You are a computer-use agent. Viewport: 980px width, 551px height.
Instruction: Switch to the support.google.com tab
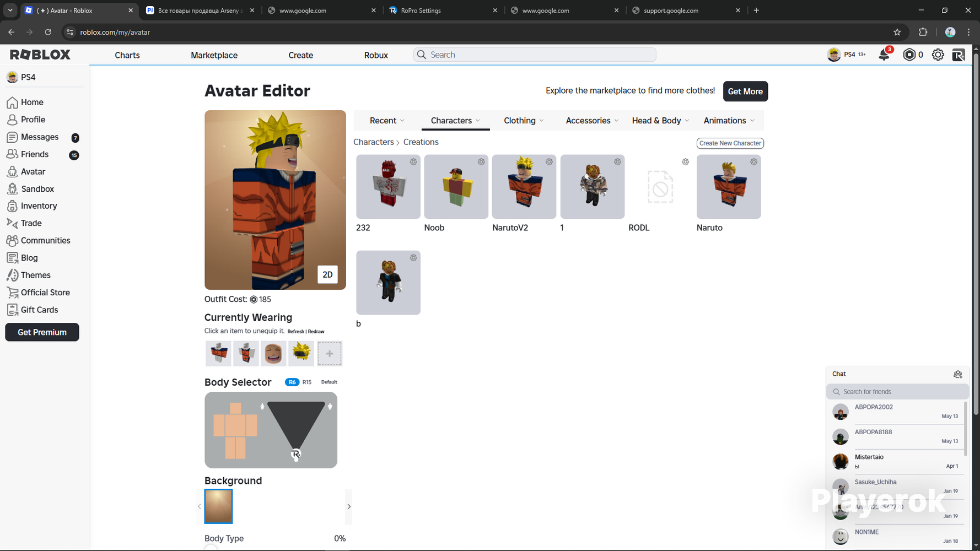(685, 10)
